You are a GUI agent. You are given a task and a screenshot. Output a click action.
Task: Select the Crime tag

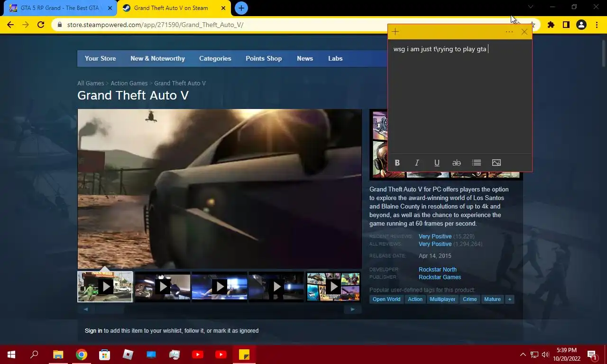coord(470,299)
